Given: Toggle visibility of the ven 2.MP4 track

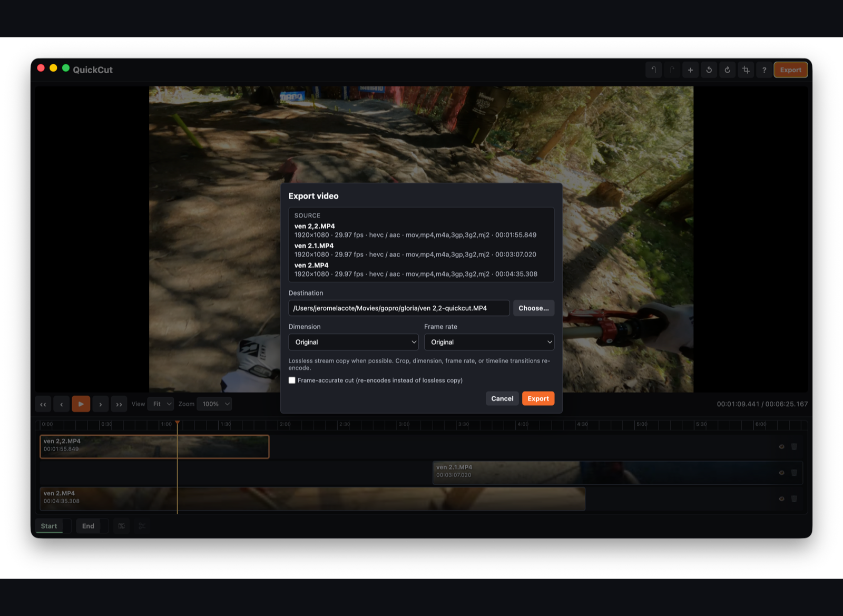Looking at the screenshot, I should [781, 498].
